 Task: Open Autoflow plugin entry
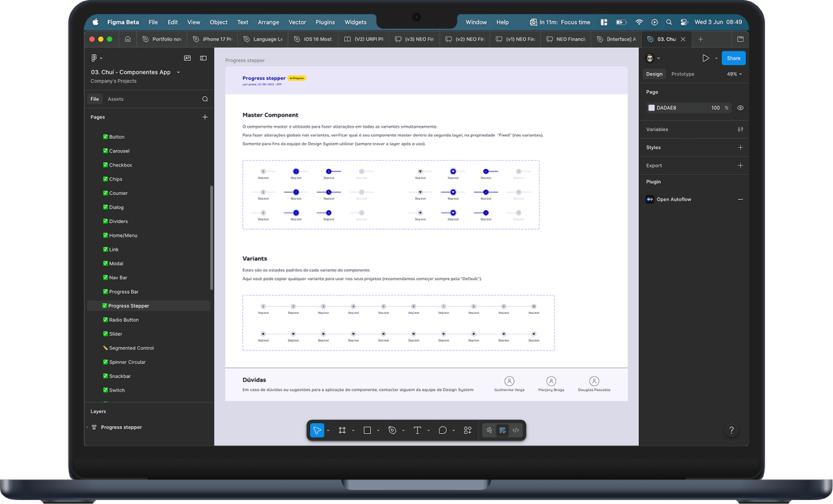[x=674, y=199]
